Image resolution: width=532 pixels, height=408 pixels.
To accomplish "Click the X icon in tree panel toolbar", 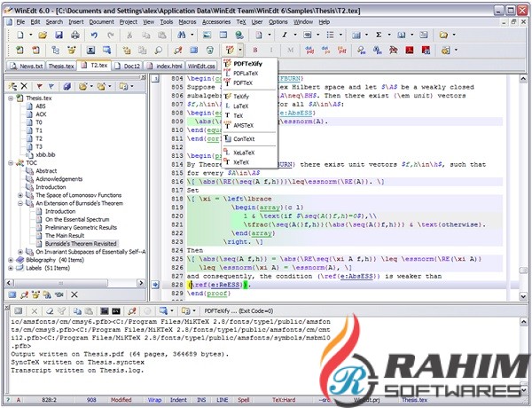I will click(24, 86).
